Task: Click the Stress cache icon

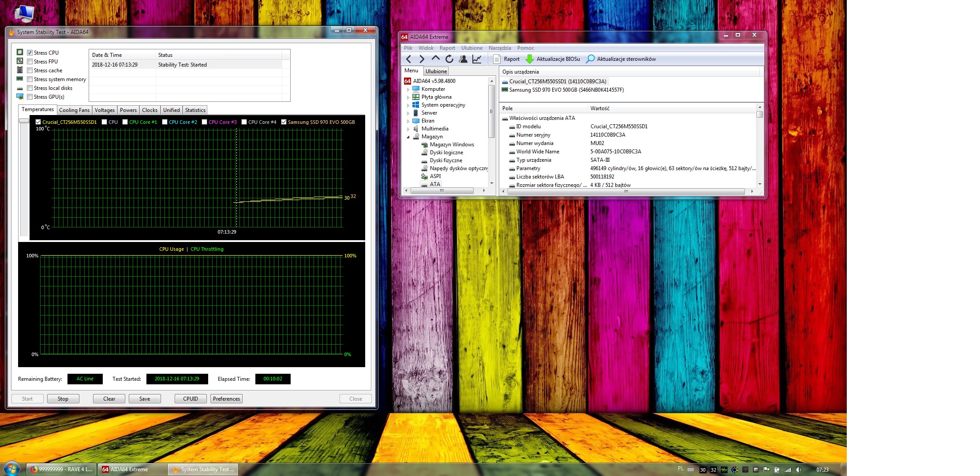Action: 20,70
